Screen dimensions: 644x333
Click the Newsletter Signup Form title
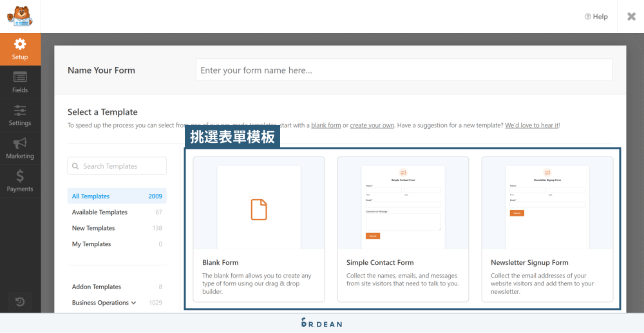[529, 262]
